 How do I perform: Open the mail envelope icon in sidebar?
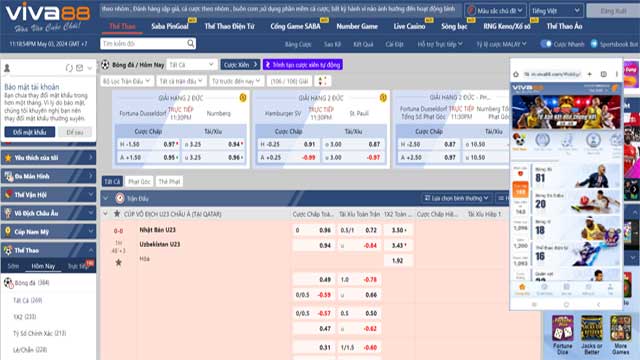[x=80, y=68]
